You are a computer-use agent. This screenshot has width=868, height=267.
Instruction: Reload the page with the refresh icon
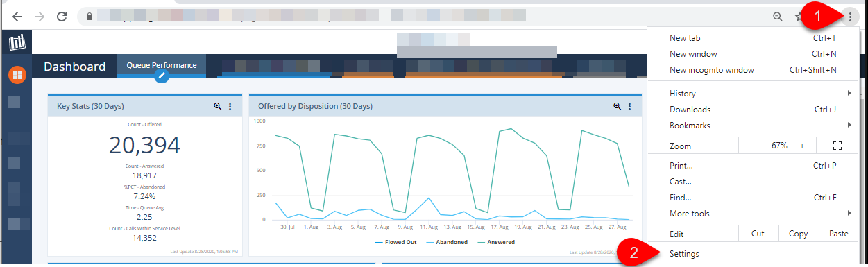(x=62, y=16)
